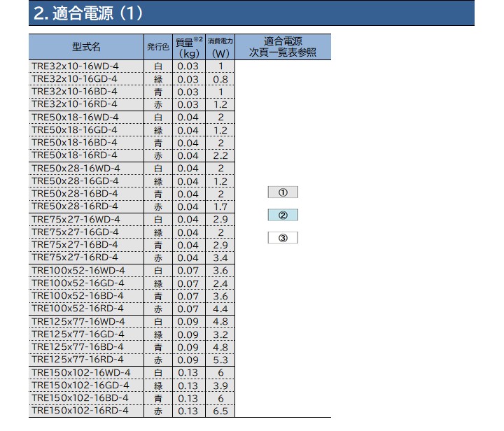Click 3.4 wattage in TRE75x27-16RD-4 row

[220, 258]
